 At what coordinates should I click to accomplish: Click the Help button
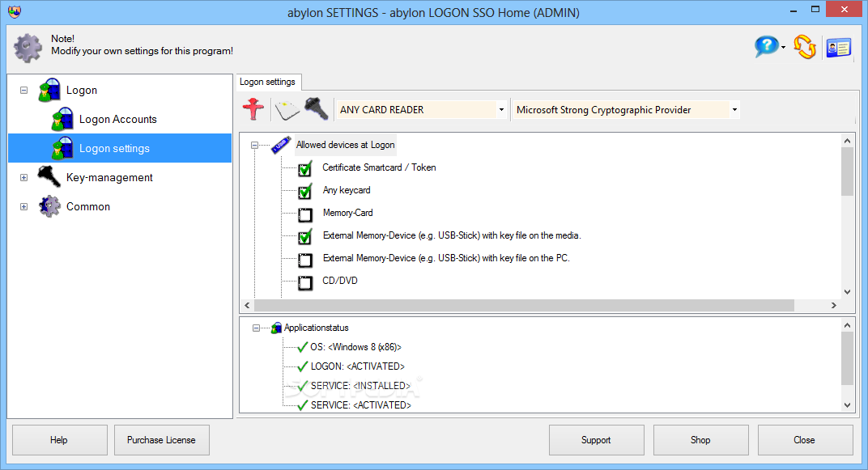[x=60, y=440]
